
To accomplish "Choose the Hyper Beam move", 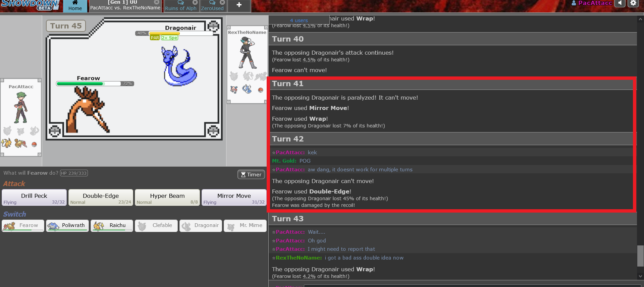I will pyautogui.click(x=167, y=197).
